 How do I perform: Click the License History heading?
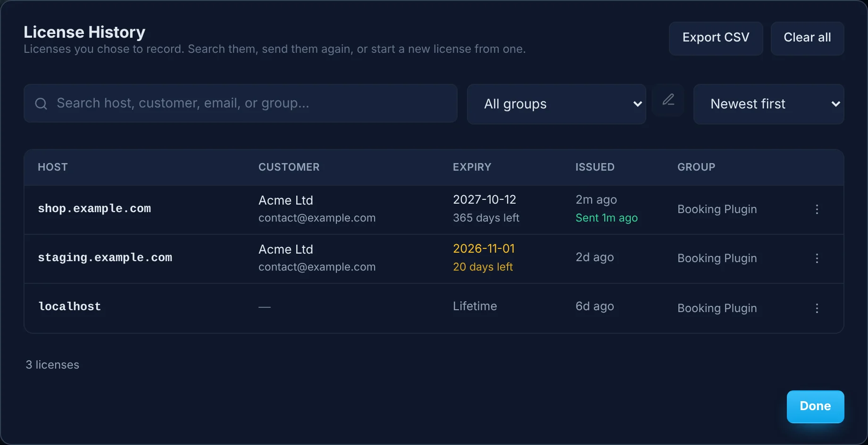[x=84, y=32]
